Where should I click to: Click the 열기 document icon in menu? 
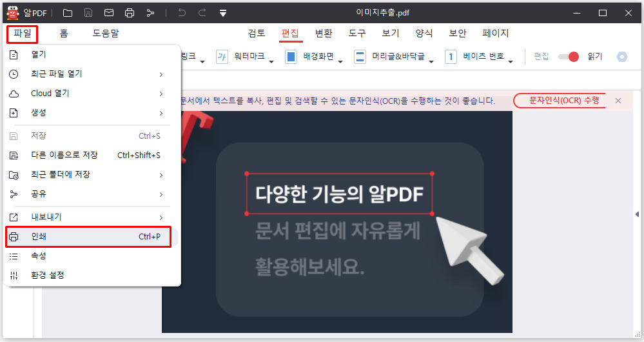click(14, 55)
